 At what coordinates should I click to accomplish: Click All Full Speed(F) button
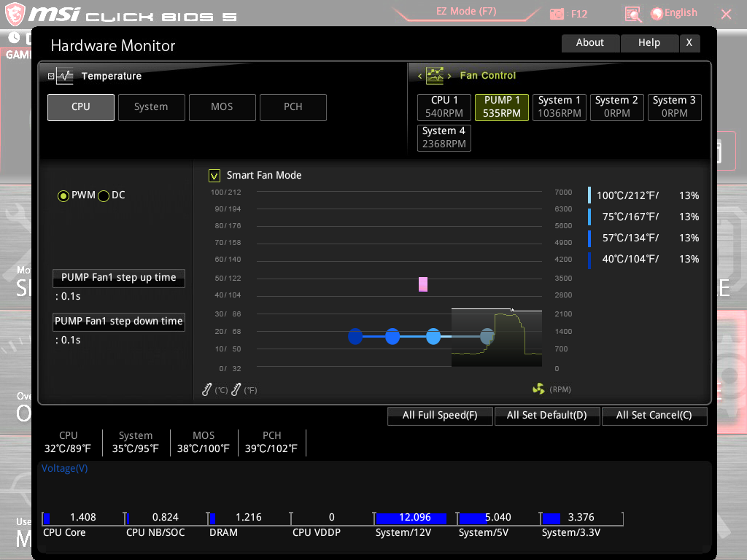pyautogui.click(x=440, y=416)
